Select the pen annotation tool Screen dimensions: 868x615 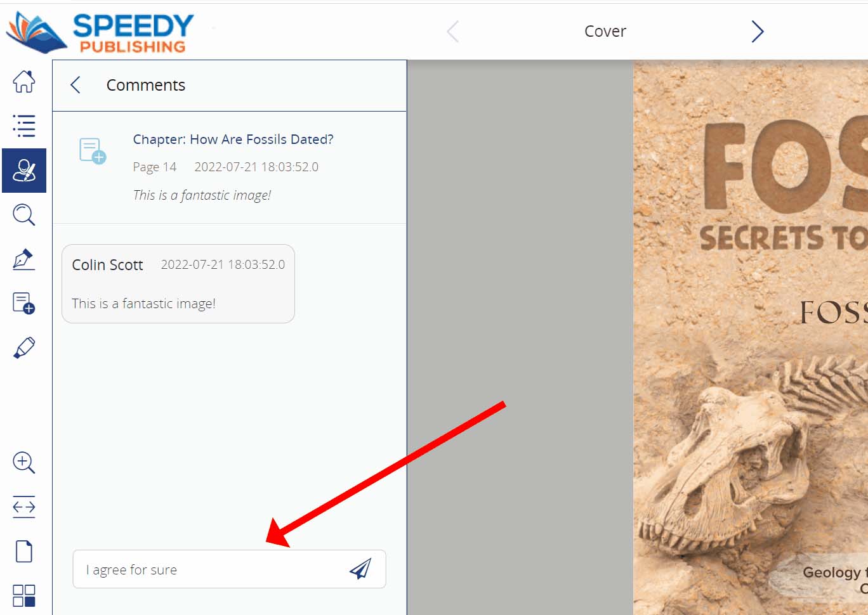(x=24, y=259)
